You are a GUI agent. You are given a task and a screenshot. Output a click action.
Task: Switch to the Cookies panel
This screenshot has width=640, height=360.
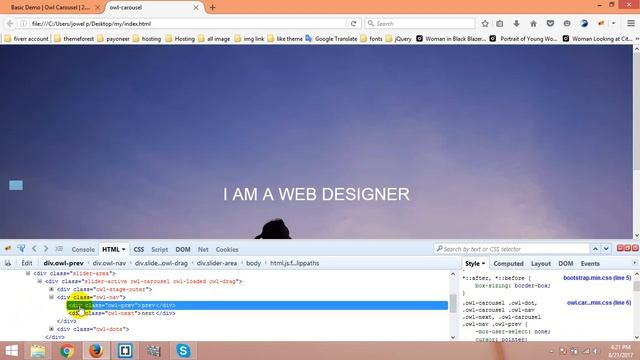tap(227, 249)
